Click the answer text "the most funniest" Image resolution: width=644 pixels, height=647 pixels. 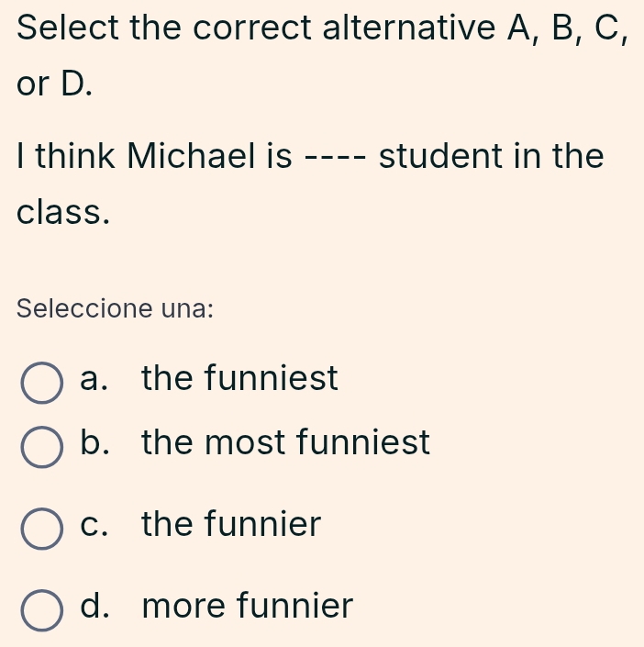(x=286, y=443)
